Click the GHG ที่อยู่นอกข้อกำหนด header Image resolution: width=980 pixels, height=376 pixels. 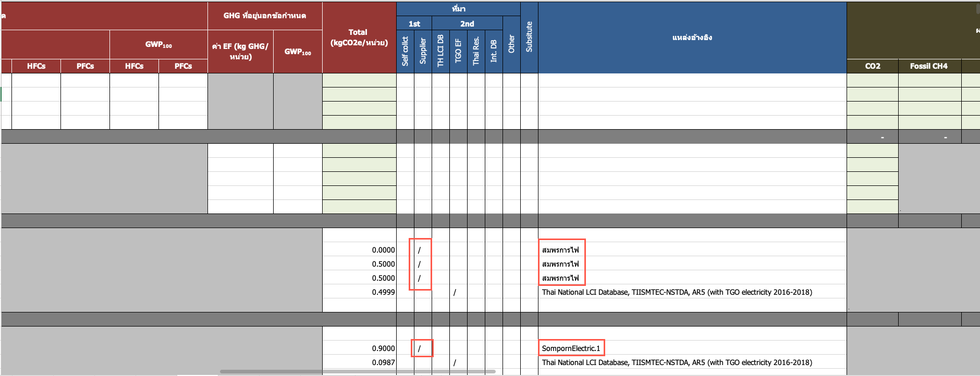[x=265, y=16]
